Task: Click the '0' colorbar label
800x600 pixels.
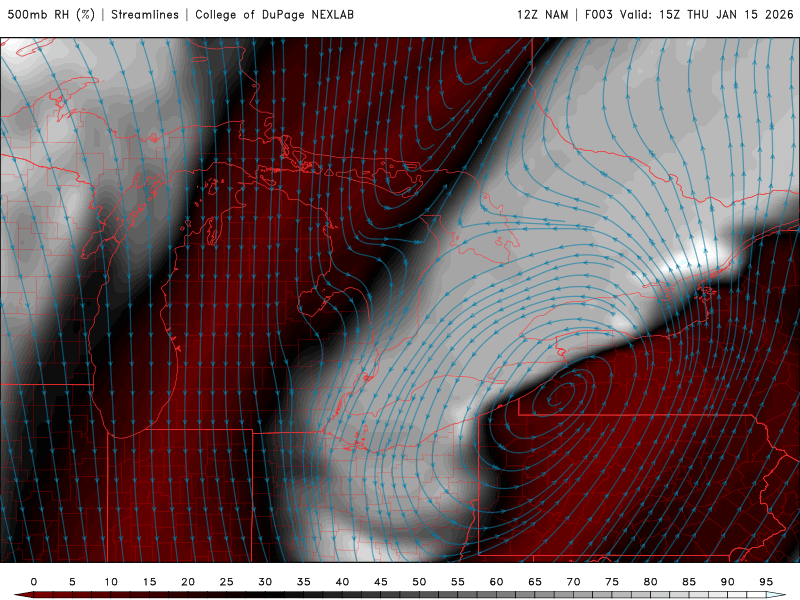Action: tap(34, 582)
